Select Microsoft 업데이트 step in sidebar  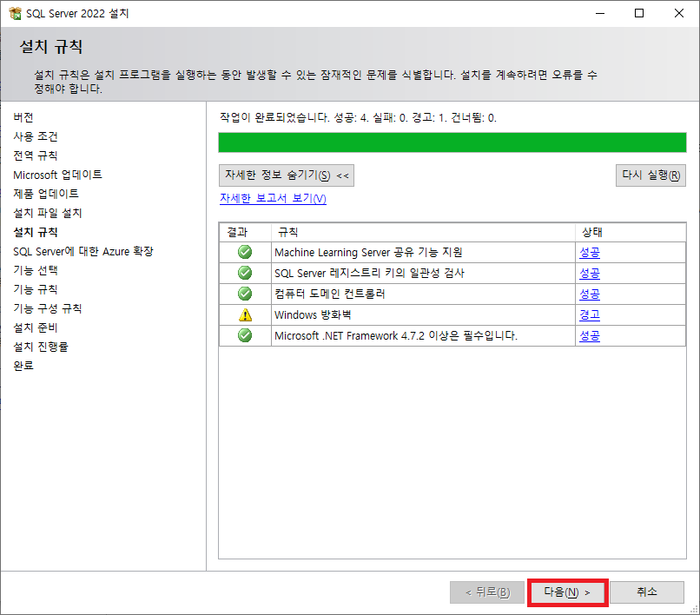(57, 175)
